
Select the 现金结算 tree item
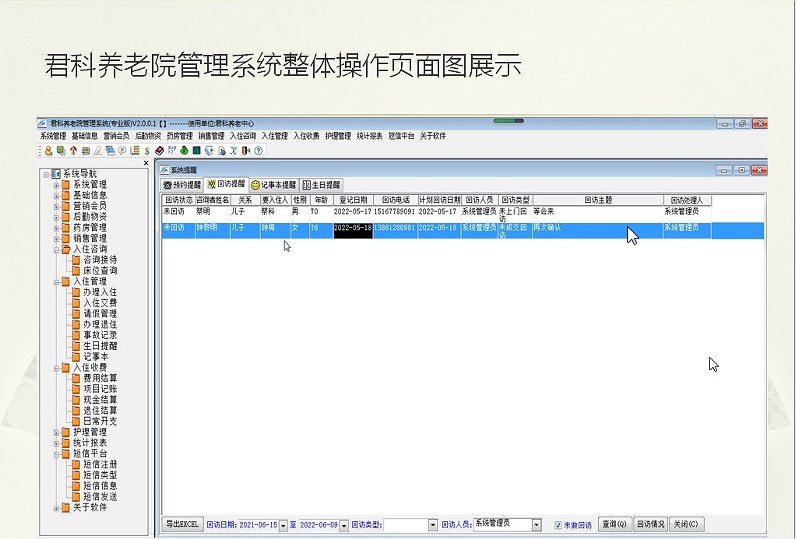(x=100, y=399)
